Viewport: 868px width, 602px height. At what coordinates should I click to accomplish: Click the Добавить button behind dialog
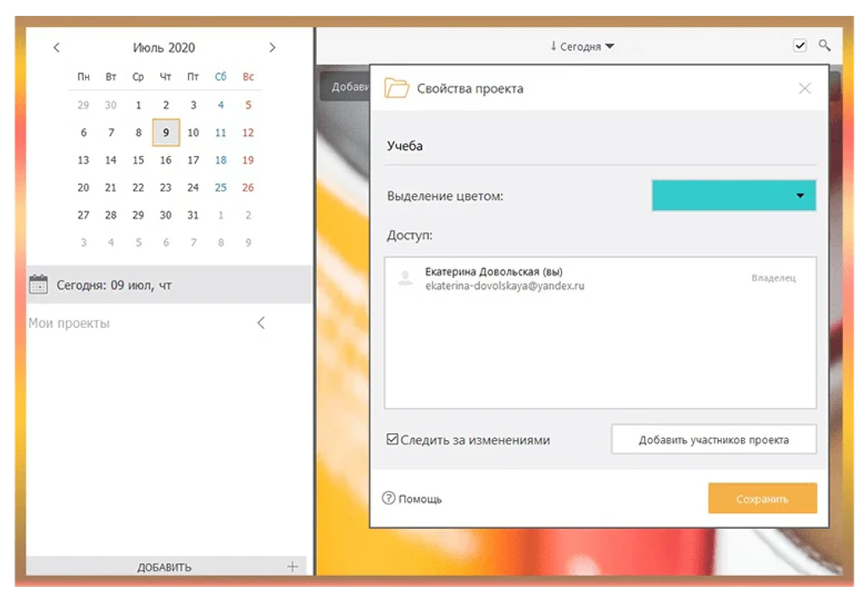point(346,86)
